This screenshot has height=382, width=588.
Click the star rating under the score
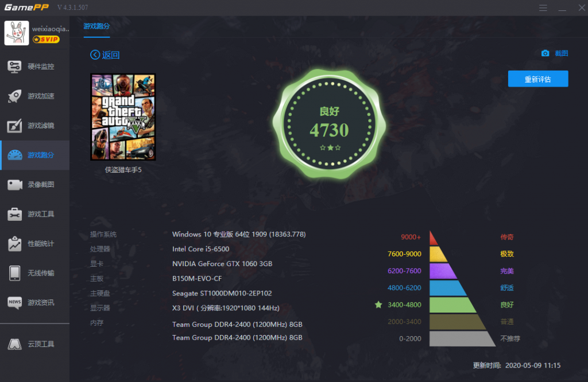tap(330, 147)
